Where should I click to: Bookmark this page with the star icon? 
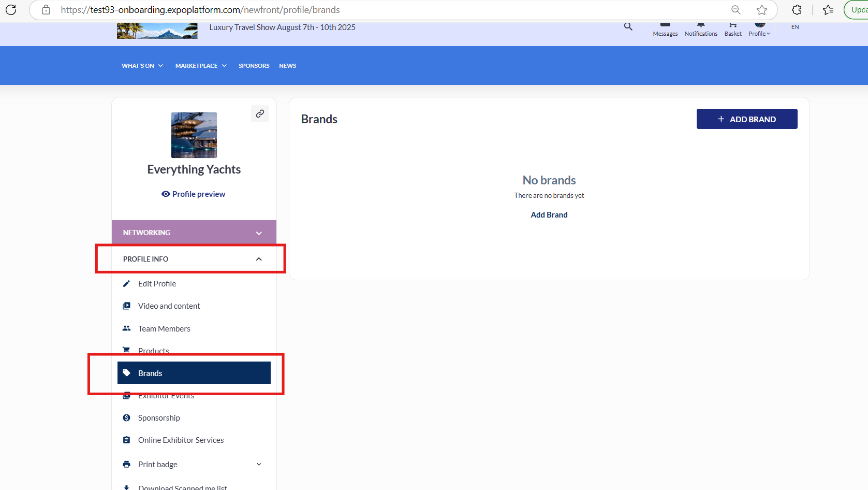(x=762, y=10)
